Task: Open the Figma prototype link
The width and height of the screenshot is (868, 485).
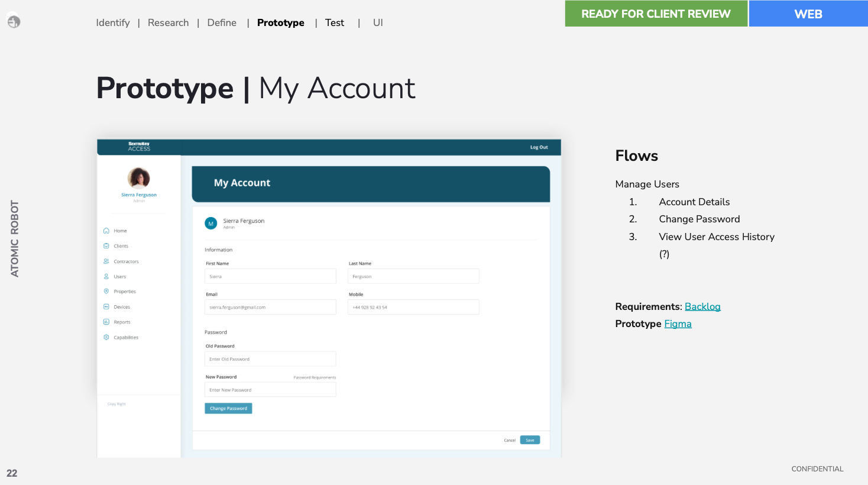Action: tap(678, 324)
